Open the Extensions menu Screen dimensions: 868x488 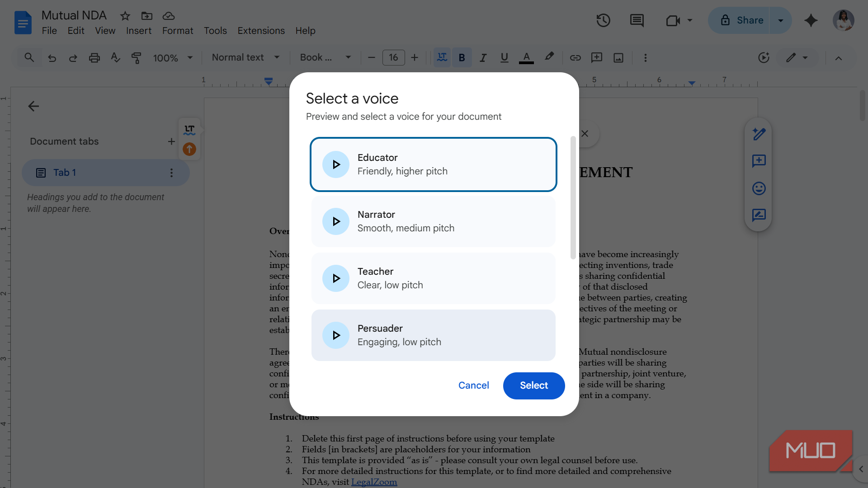(x=261, y=31)
